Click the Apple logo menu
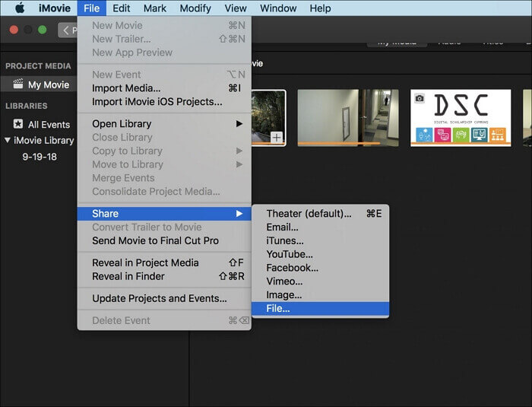532x407 pixels. (20, 8)
